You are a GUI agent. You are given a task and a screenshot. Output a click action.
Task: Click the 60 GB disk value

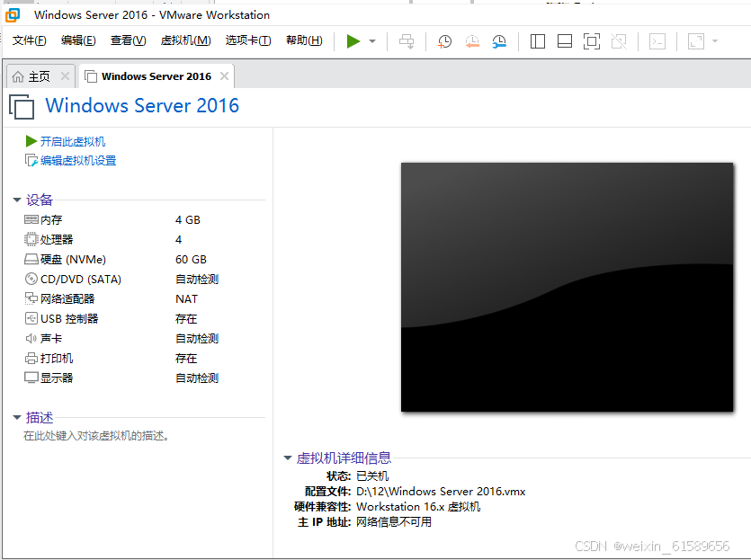(191, 260)
